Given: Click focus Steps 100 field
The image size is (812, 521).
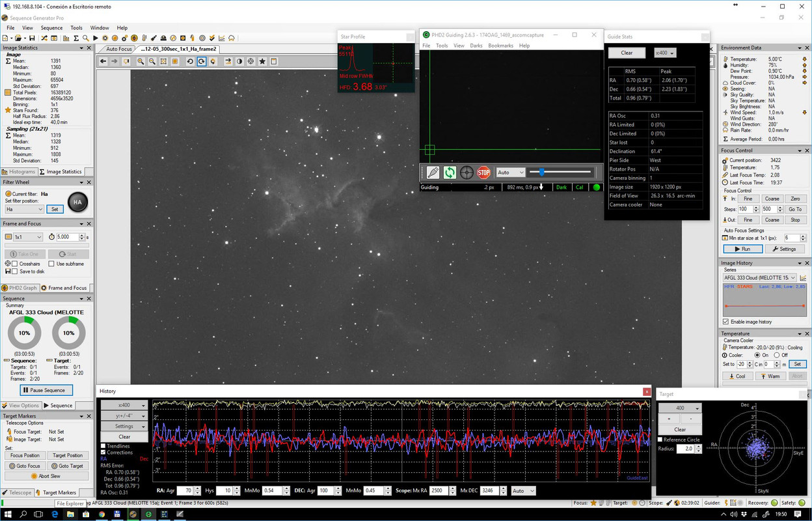Looking at the screenshot, I should pyautogui.click(x=746, y=209).
